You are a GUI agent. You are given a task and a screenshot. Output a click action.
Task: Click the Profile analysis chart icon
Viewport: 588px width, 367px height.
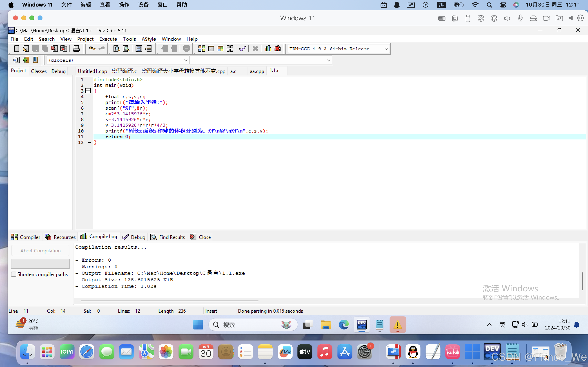[268, 49]
